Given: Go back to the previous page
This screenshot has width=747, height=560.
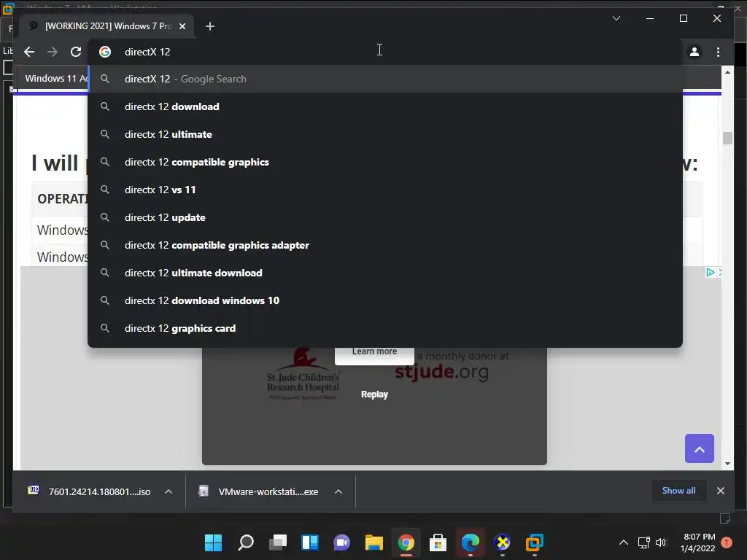Looking at the screenshot, I should click(x=29, y=52).
